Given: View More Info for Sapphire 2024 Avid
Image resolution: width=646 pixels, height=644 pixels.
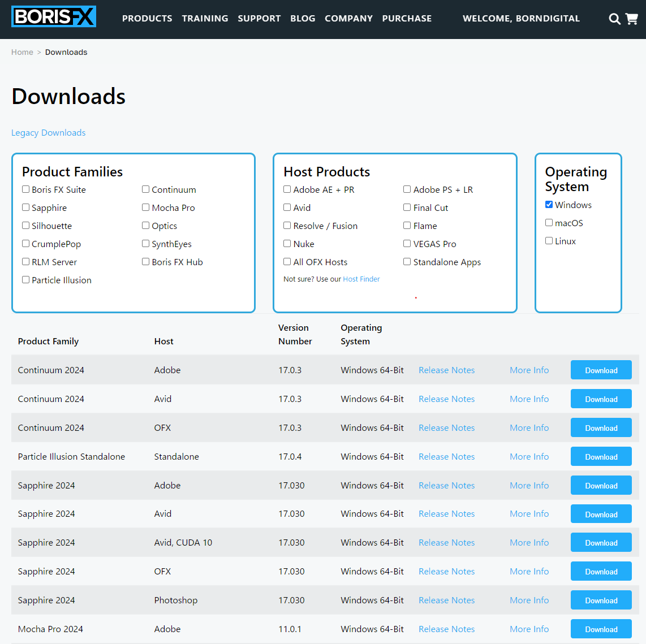Looking at the screenshot, I should pos(529,514).
